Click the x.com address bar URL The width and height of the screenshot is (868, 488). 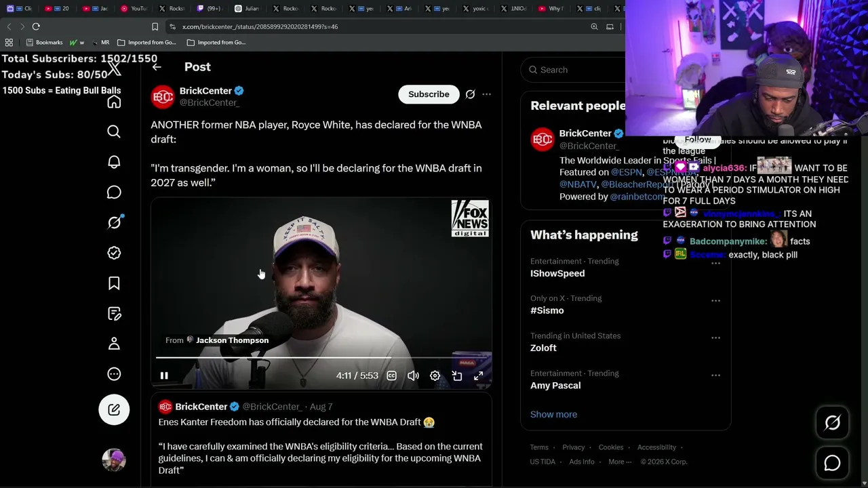[260, 26]
